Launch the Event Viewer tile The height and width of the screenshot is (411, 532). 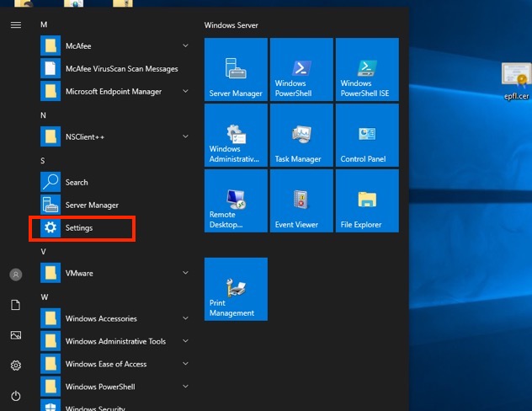click(301, 201)
